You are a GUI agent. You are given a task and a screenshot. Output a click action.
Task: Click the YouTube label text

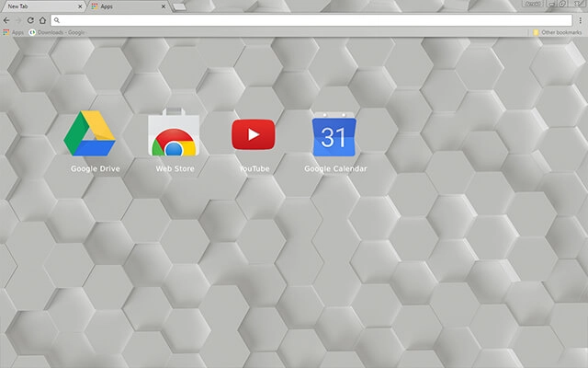coord(254,169)
